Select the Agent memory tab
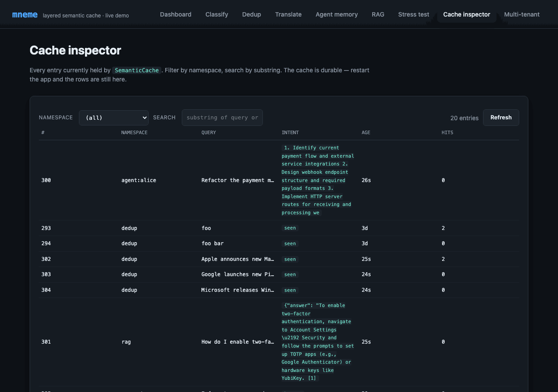 pyautogui.click(x=337, y=14)
